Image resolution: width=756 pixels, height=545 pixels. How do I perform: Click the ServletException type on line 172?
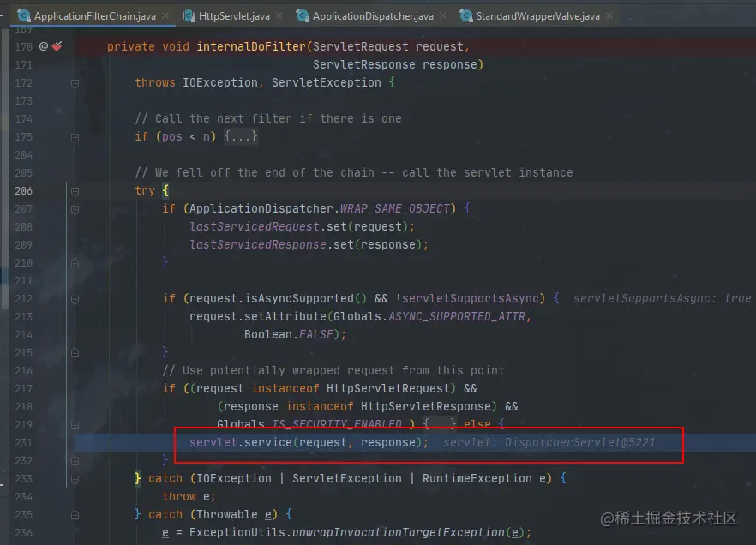pyautogui.click(x=326, y=82)
